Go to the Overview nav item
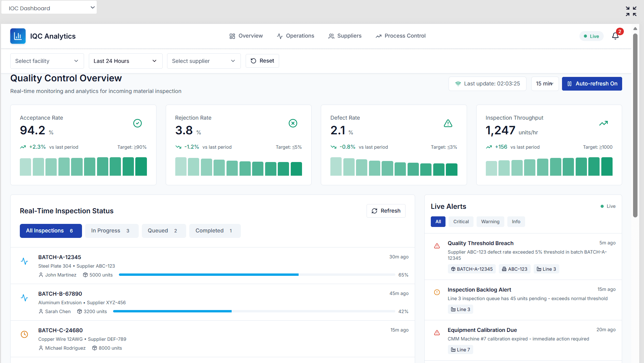The width and height of the screenshot is (644, 363). point(246,36)
